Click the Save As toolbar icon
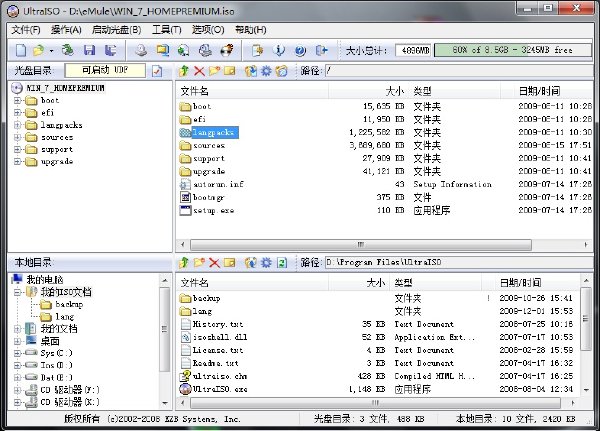Screen dimensions: 600x431 coord(111,50)
